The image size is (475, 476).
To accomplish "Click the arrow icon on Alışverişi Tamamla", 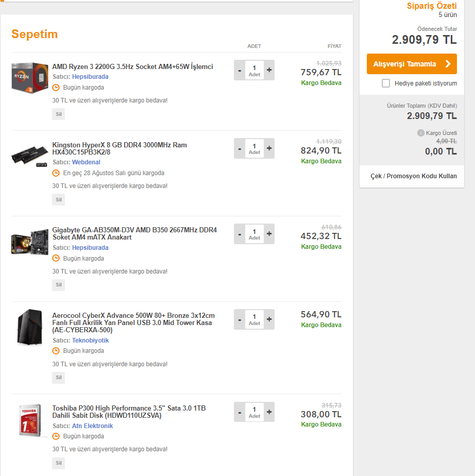I will coord(448,64).
